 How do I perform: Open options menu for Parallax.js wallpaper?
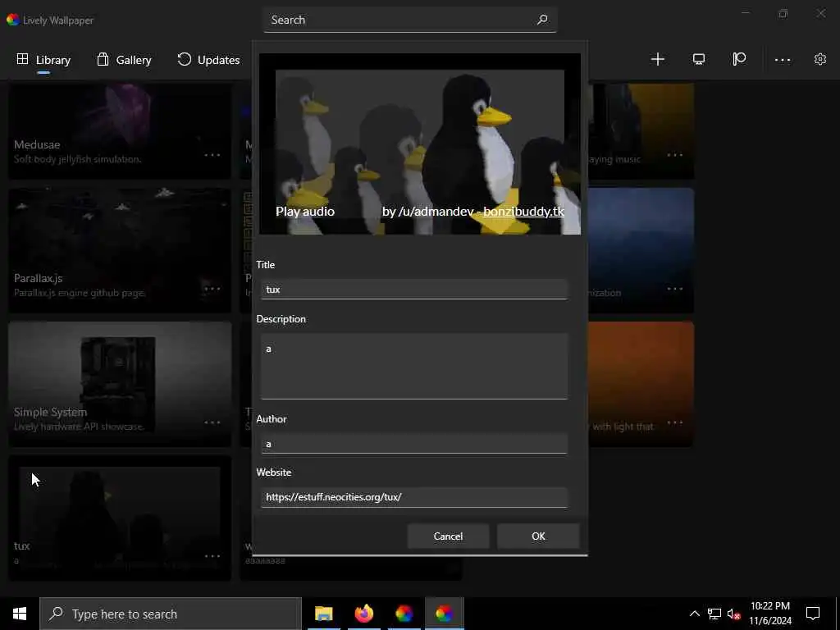212,289
